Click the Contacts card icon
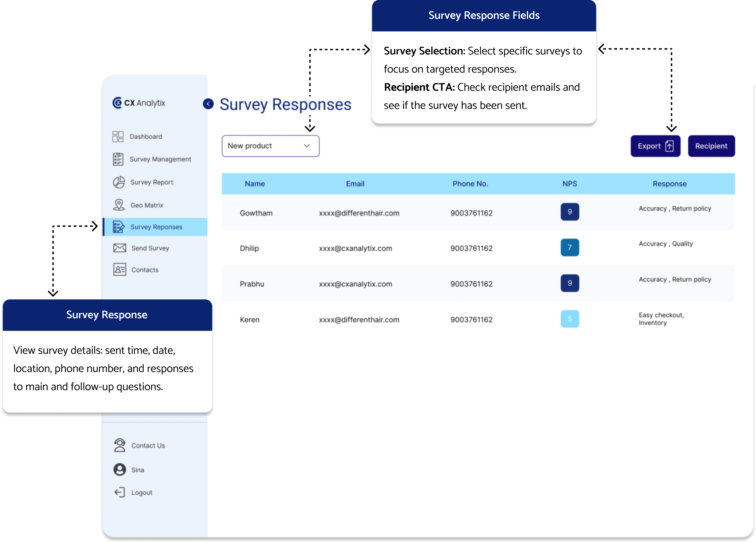756x543 pixels. 119,270
